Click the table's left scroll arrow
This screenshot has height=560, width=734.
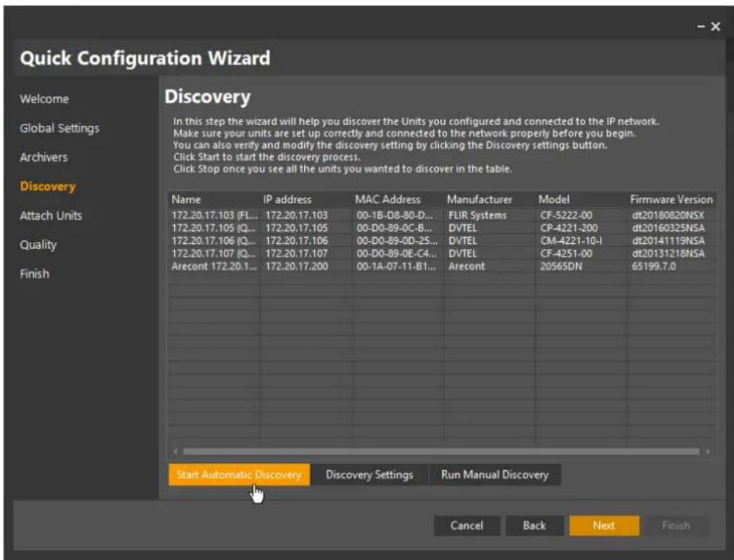[176, 451]
